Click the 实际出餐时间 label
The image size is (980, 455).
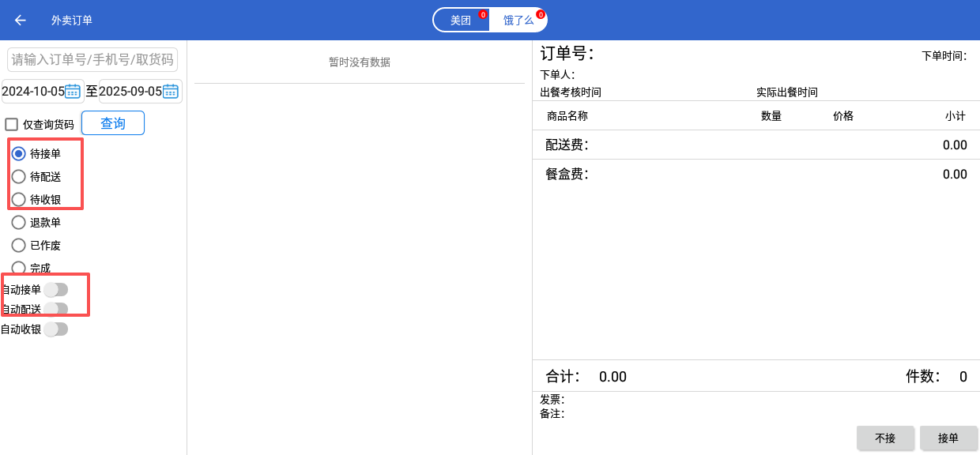click(787, 92)
